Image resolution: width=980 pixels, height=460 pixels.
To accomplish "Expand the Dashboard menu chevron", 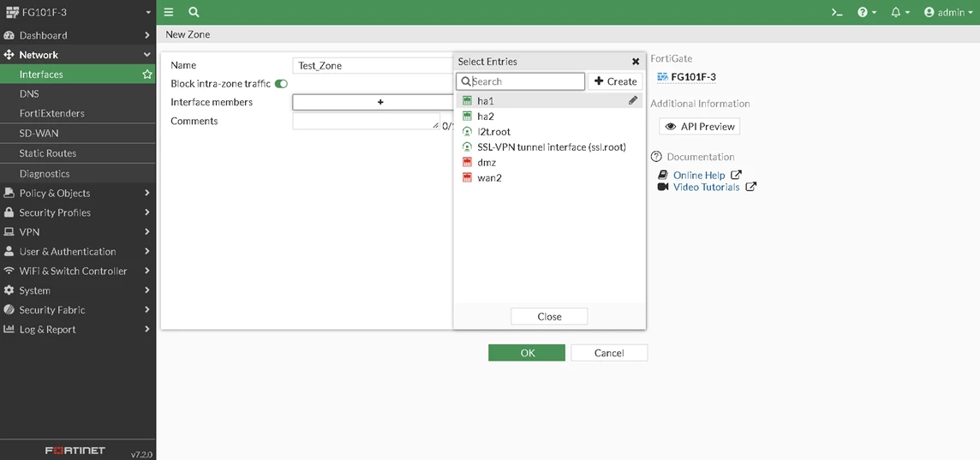I will click(146, 35).
